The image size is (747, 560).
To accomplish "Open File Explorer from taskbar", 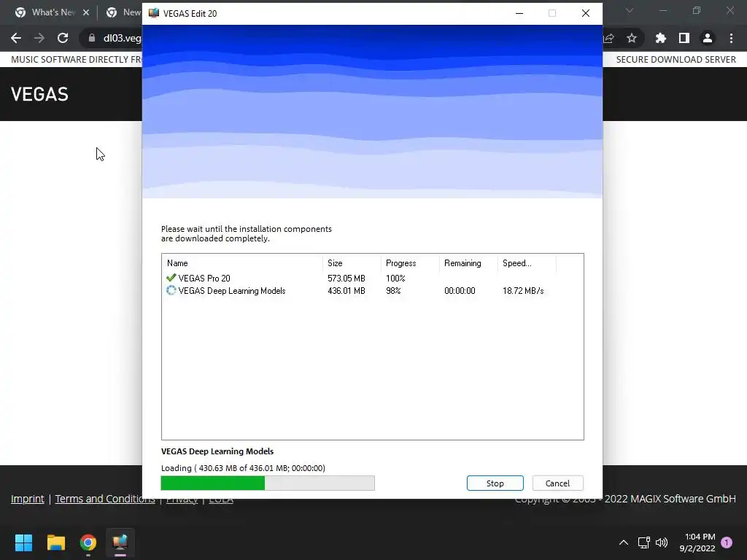I will click(x=55, y=542).
